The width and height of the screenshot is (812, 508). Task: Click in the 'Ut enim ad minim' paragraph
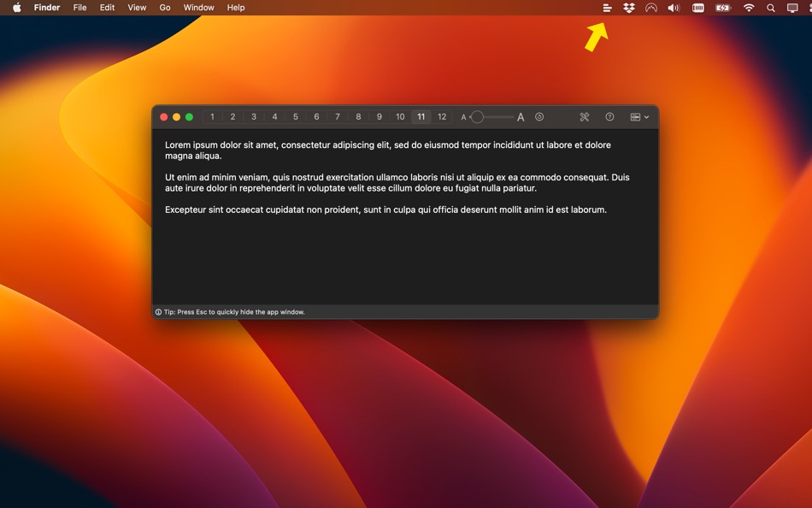[x=397, y=182]
